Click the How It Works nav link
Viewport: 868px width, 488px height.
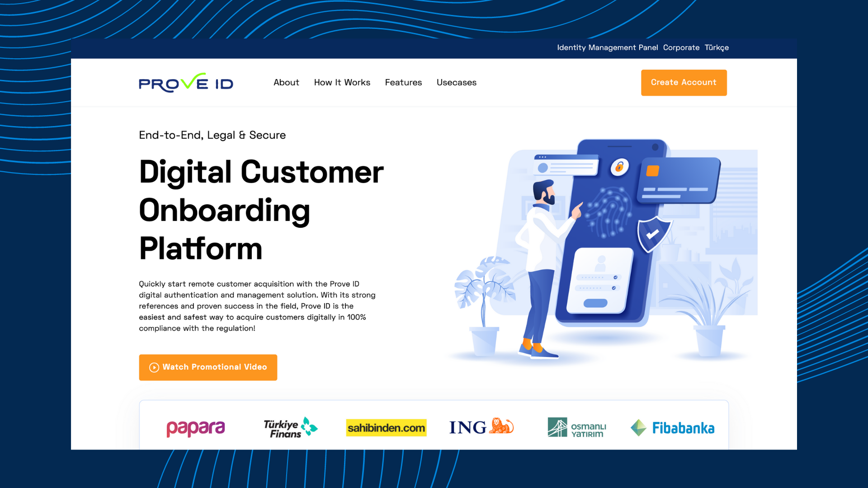[x=342, y=83]
